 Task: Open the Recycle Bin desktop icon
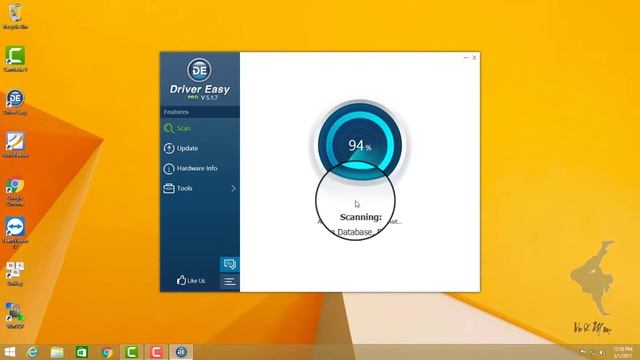click(x=15, y=16)
